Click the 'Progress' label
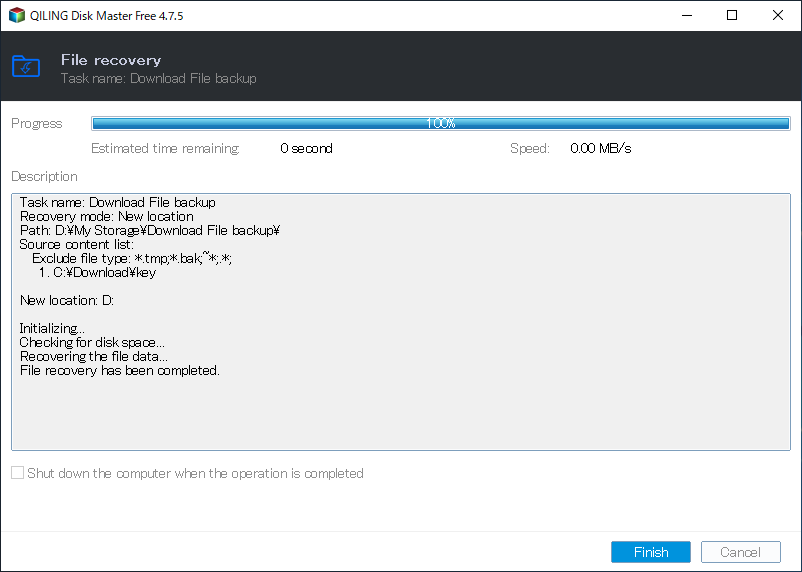 click(x=37, y=123)
